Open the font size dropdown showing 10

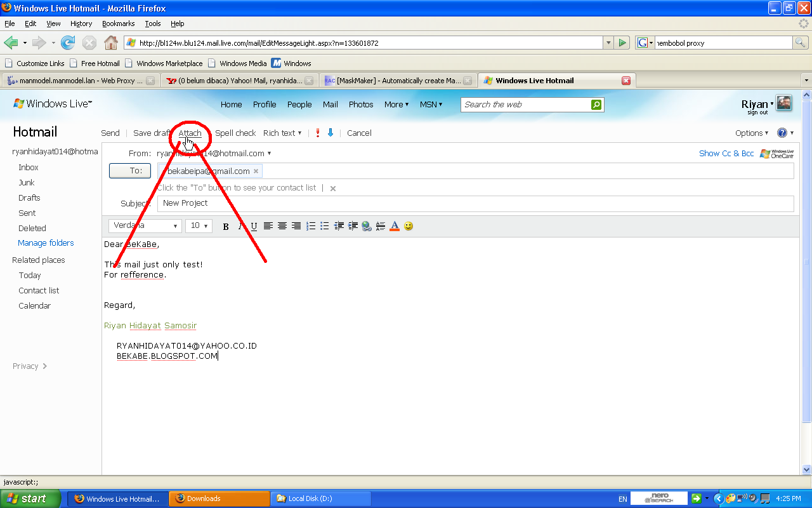pos(199,226)
